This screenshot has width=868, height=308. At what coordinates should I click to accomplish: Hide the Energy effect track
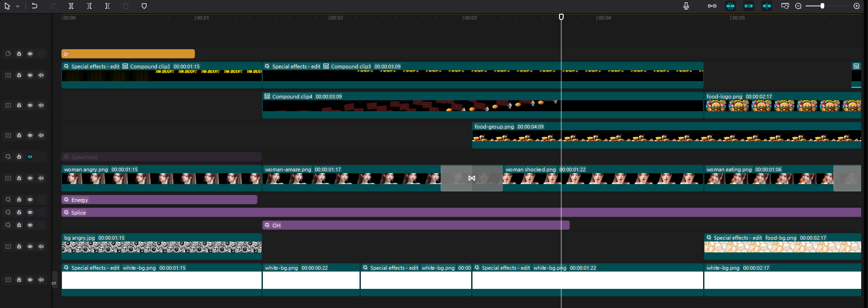point(30,200)
